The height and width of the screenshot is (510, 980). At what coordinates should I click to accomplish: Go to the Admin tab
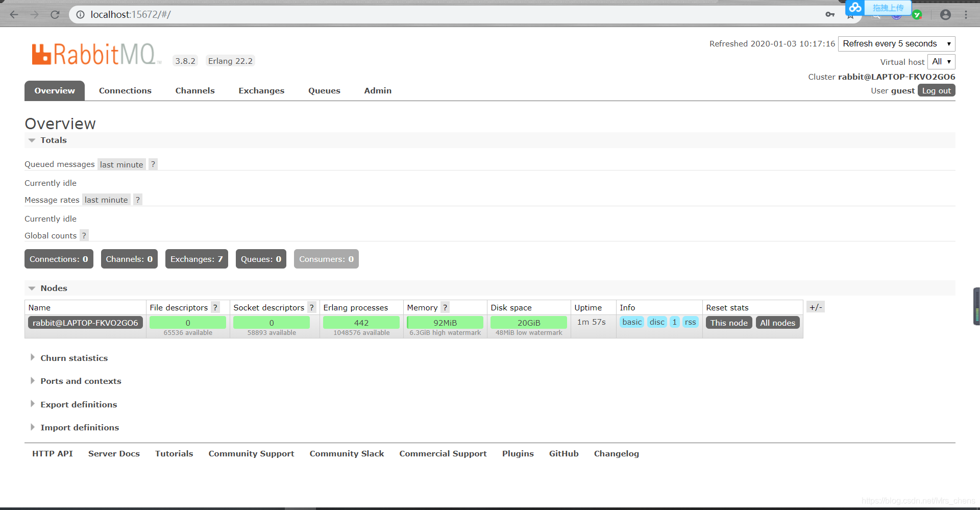378,91
